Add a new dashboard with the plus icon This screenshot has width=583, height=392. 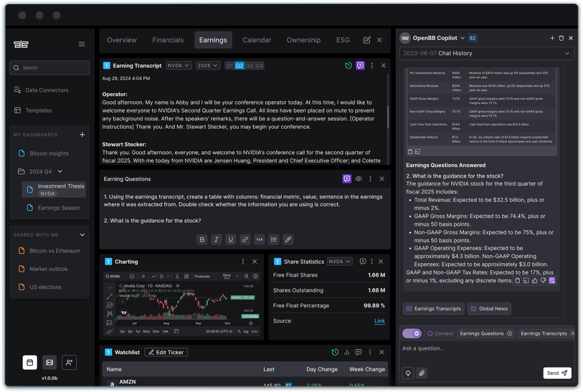[x=82, y=134]
